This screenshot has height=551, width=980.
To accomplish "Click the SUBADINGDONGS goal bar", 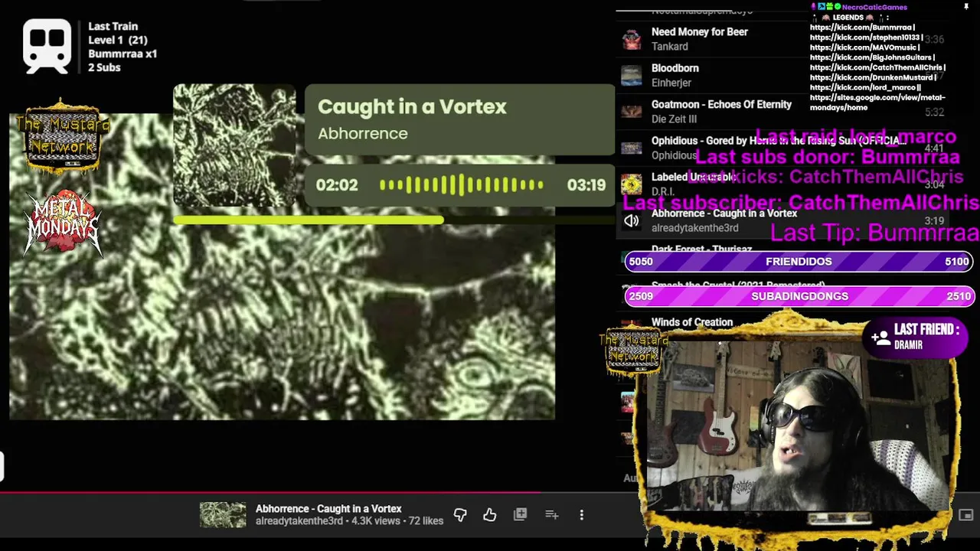I will coord(799,296).
